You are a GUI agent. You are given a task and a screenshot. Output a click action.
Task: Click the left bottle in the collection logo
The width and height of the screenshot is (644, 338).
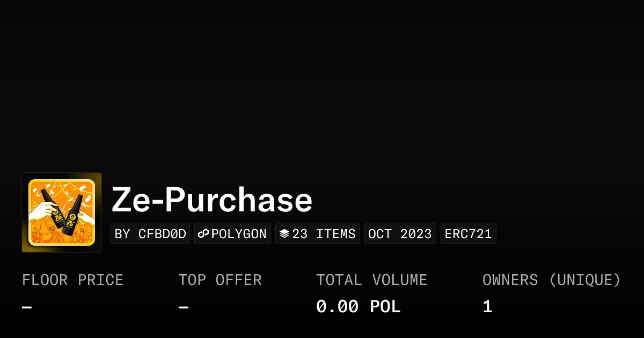50,210
